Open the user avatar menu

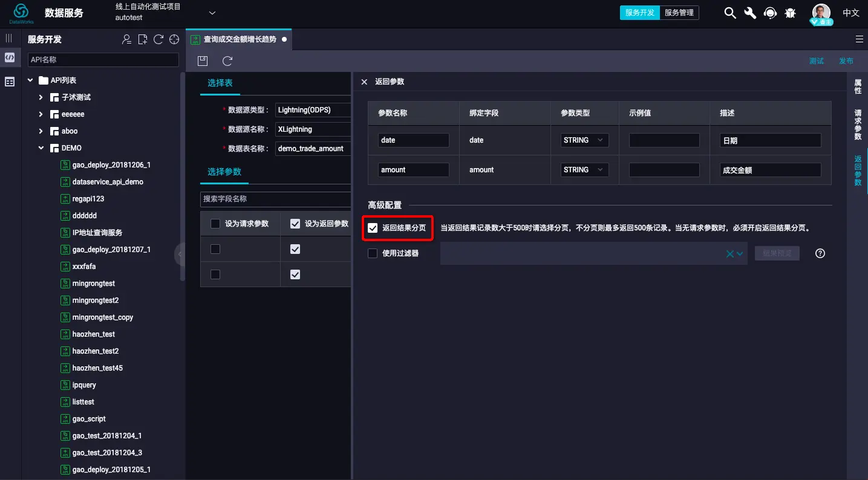click(821, 14)
